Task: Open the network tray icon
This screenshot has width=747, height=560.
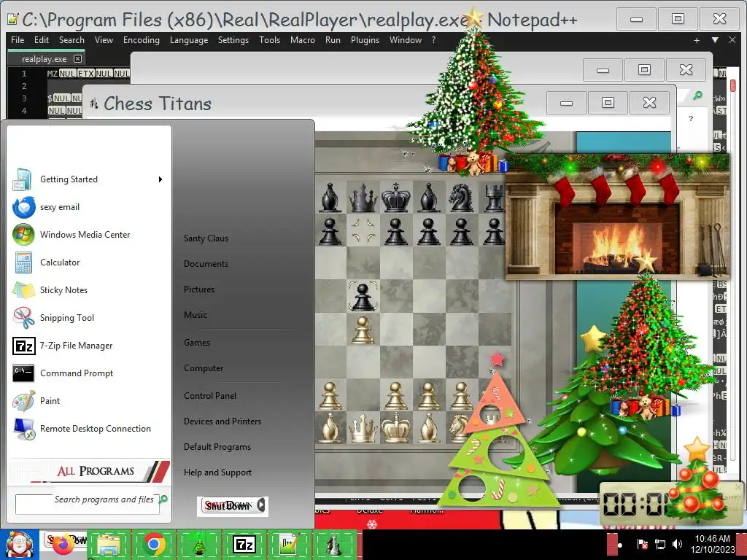Action: coord(659,544)
